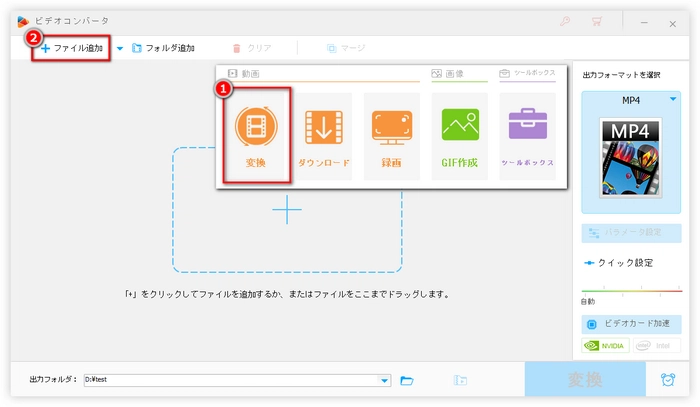Image resolution: width=700 pixels, height=407 pixels.
Task: Open the ダウンロード downloader module
Action: point(323,135)
